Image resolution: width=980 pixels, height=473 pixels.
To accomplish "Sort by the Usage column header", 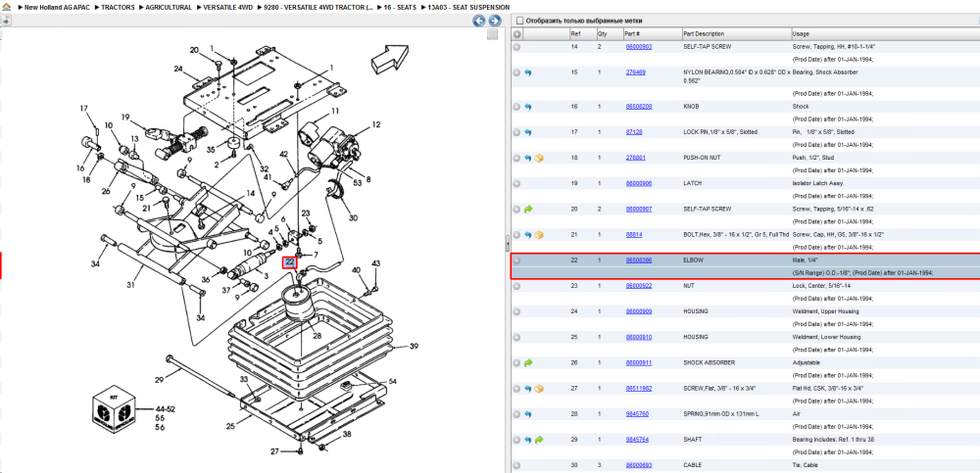I will pos(885,33).
